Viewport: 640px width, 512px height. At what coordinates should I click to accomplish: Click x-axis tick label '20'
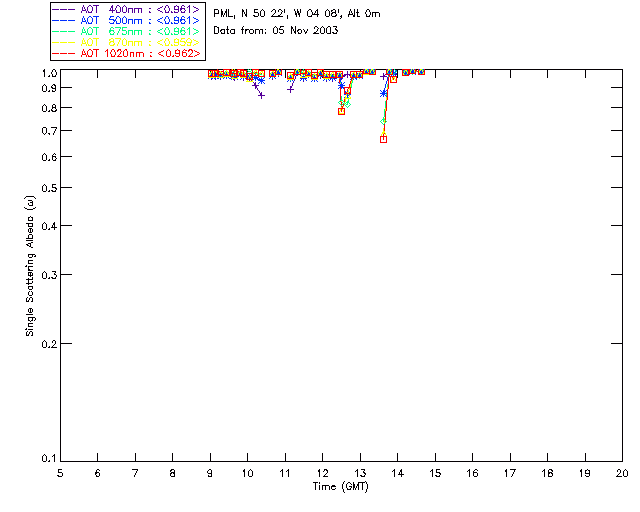pos(622,473)
